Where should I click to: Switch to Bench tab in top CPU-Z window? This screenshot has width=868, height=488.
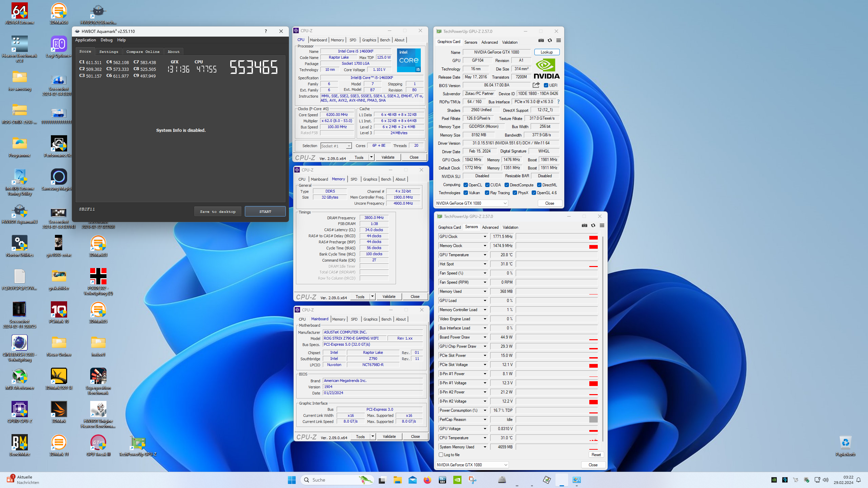click(x=385, y=40)
